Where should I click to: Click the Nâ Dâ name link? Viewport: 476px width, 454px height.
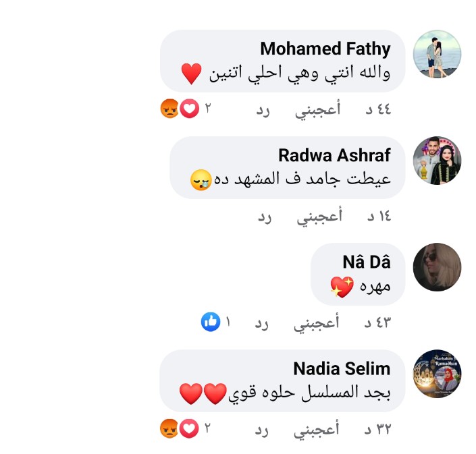pos(367,262)
